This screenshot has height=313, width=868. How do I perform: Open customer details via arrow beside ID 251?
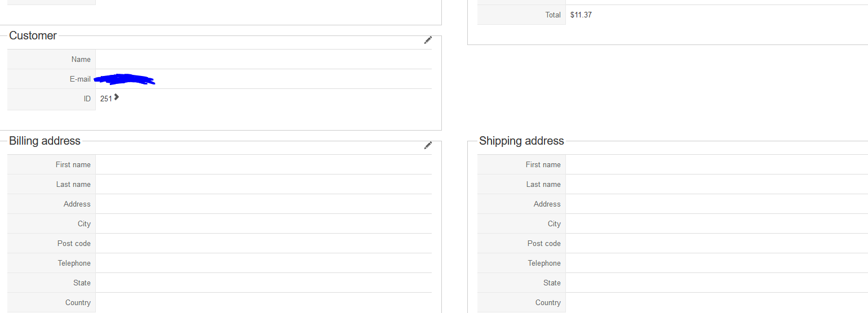point(117,97)
